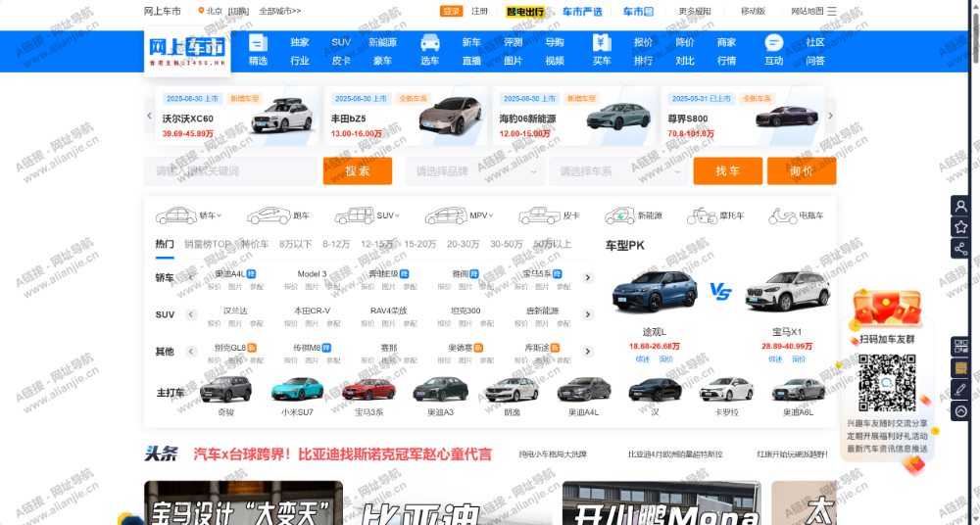The width and height of the screenshot is (980, 525).
Task: Click the 登录 login button
Action: (x=451, y=11)
